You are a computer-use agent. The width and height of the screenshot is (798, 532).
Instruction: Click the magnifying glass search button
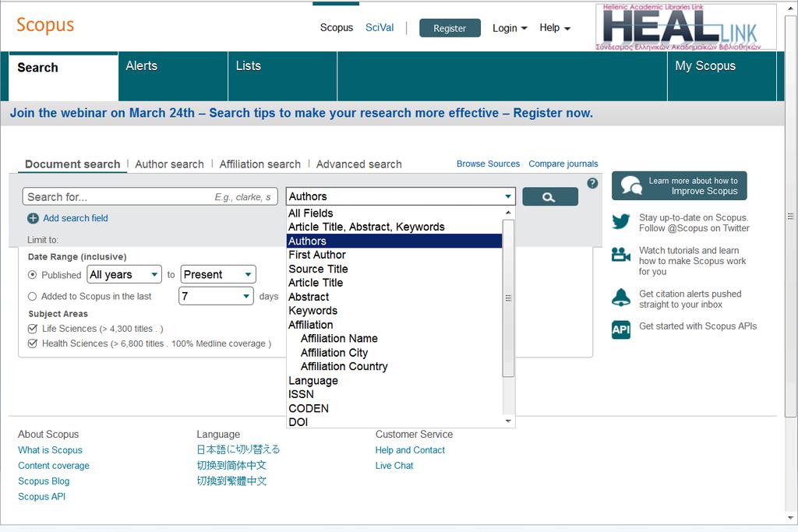[x=549, y=197]
